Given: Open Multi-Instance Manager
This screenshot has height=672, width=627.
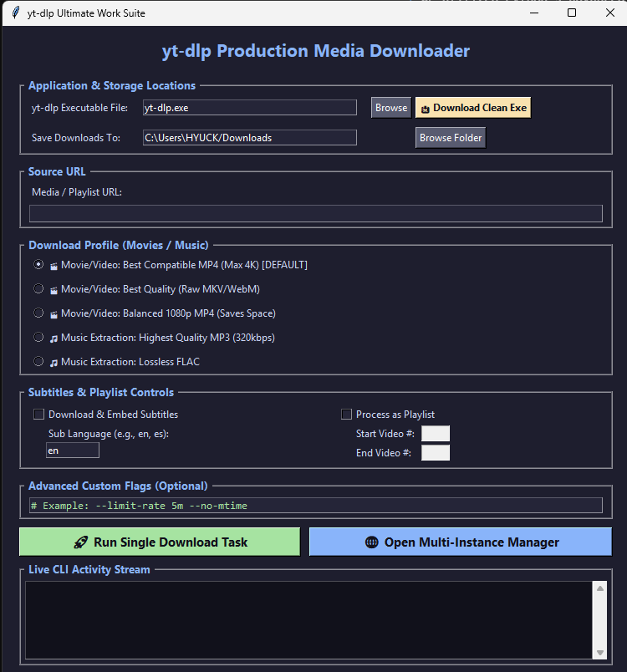Looking at the screenshot, I should pos(461,542).
